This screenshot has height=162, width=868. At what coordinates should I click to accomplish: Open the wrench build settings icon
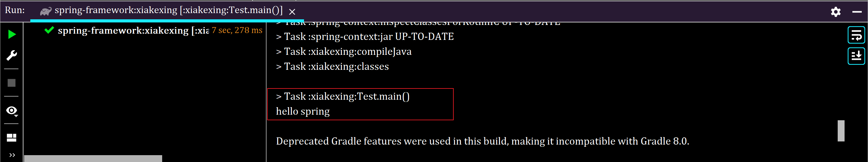tap(12, 55)
